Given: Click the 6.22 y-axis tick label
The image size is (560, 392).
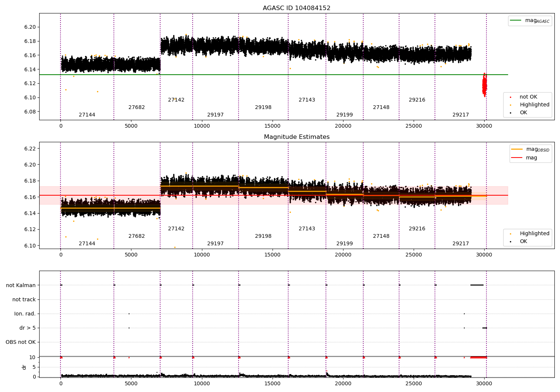Looking at the screenshot, I should (30, 149).
